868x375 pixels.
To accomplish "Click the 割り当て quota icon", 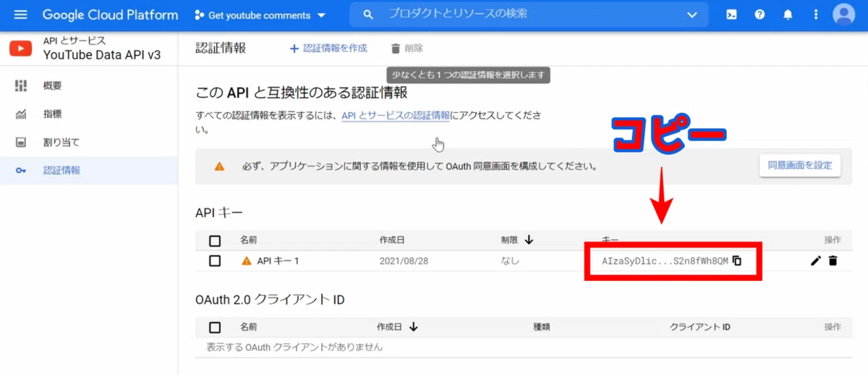I will [x=21, y=142].
